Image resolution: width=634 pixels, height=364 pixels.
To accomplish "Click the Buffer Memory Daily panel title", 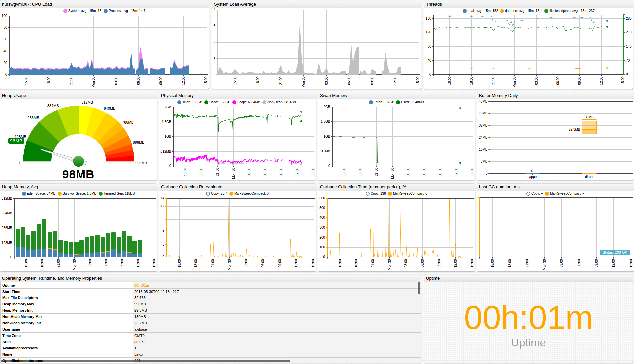I will [498, 96].
